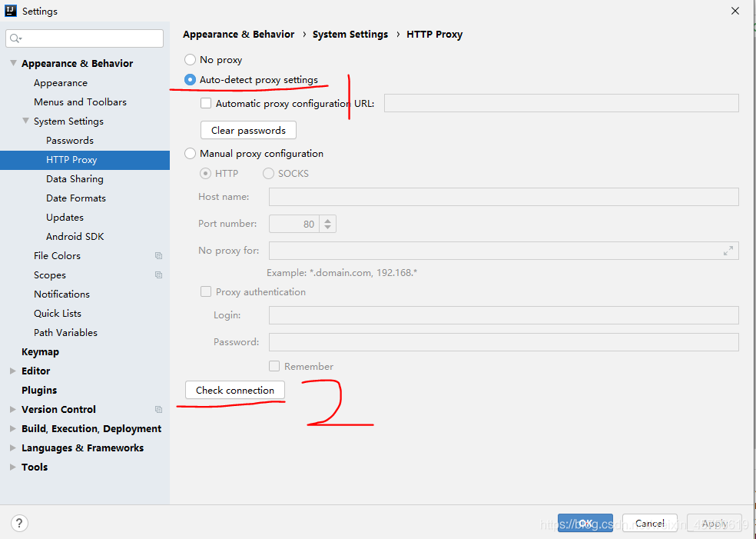This screenshot has height=539, width=756.
Task: Click the project-level icon beside Scopes
Action: point(158,274)
